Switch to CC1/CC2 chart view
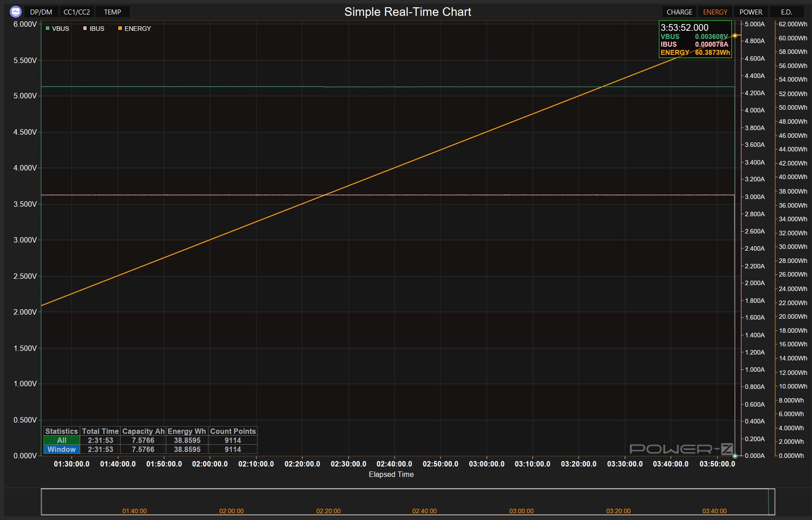The width and height of the screenshot is (812, 520). coord(77,12)
